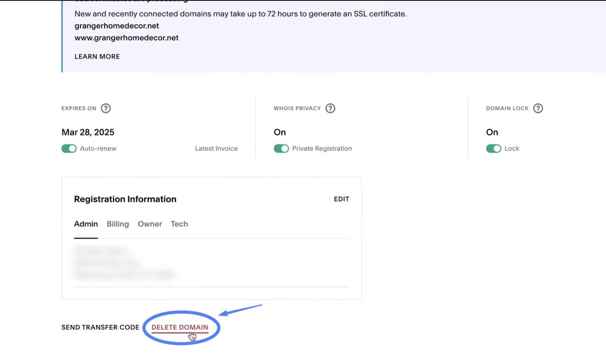Select the Owner tab
606x364 pixels.
pos(150,224)
